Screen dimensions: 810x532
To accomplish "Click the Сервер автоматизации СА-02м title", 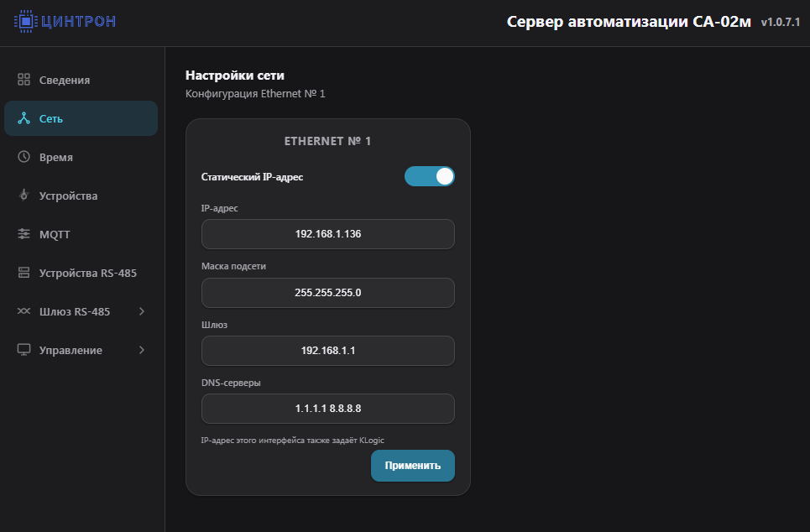I will pyautogui.click(x=629, y=22).
